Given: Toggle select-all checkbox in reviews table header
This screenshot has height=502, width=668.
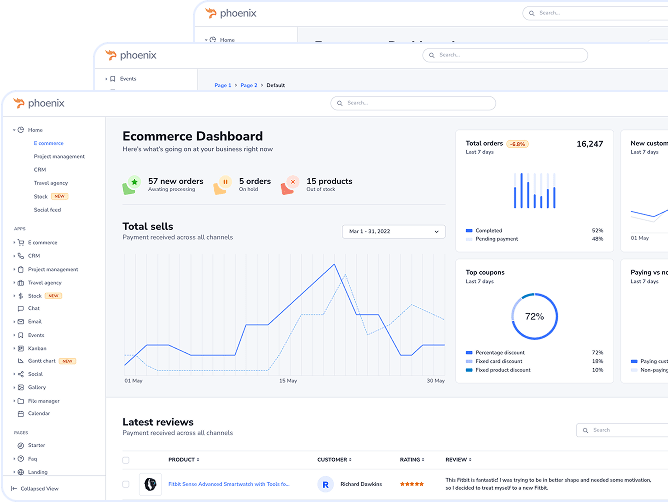Looking at the screenshot, I should coord(125,460).
